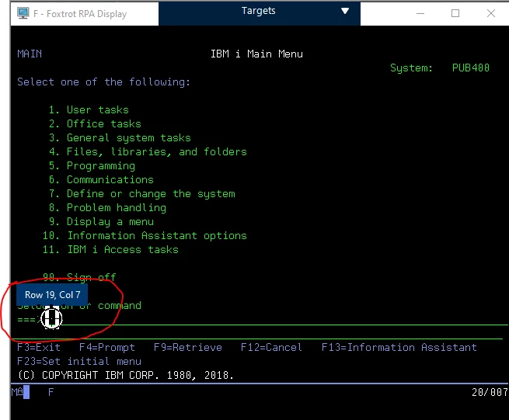Screen dimensions: 509x420
Task: Open the Targets dropdown arrow
Action: point(345,11)
